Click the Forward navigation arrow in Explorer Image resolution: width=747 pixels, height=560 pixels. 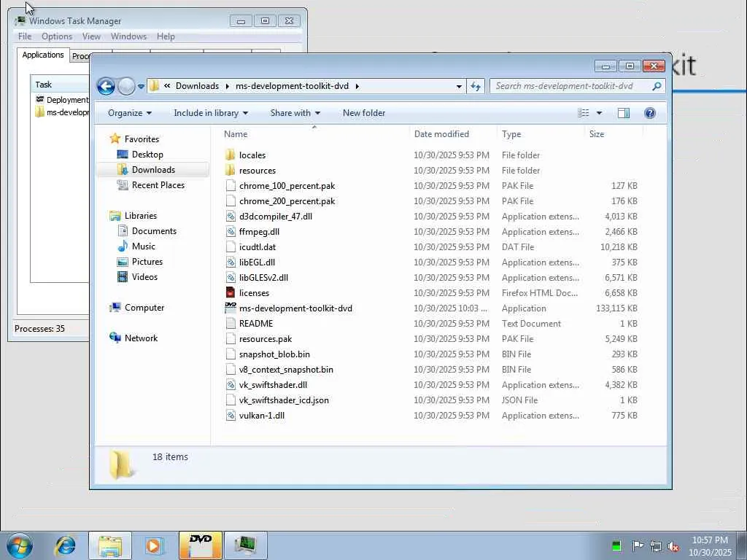click(x=126, y=86)
